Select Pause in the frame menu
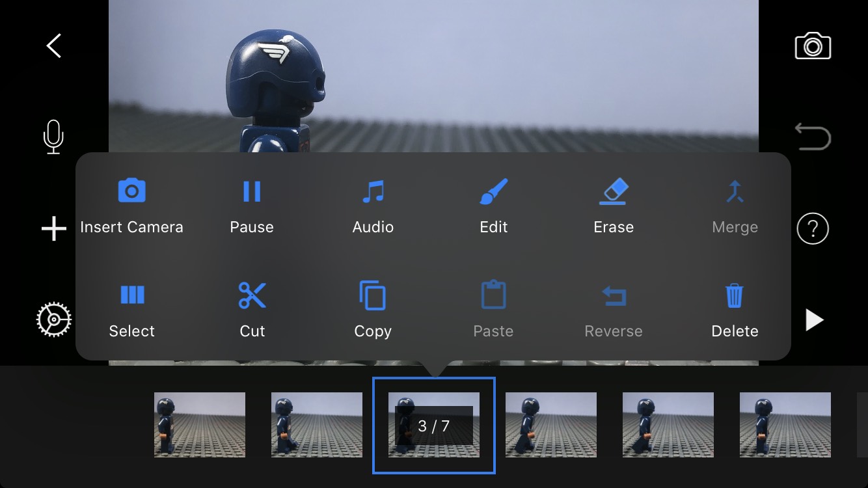This screenshot has height=488, width=868. point(252,207)
